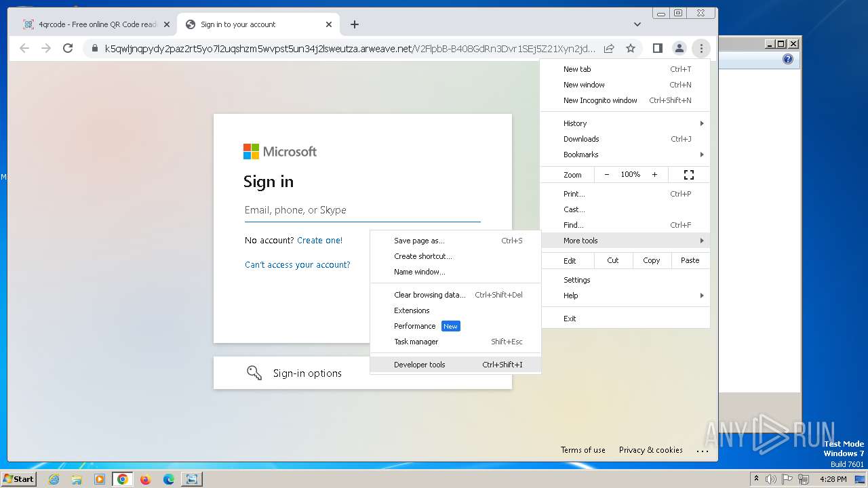Open the Windows Start button

pyautogui.click(x=19, y=479)
